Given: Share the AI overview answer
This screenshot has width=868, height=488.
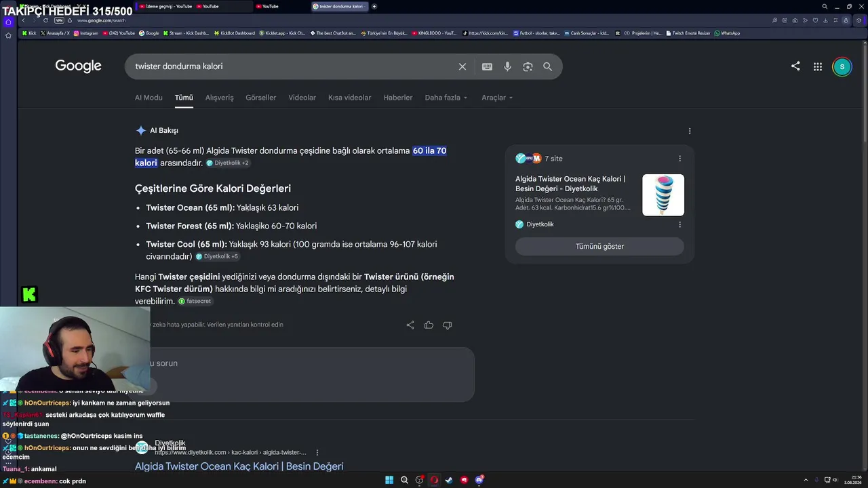Looking at the screenshot, I should (x=410, y=325).
